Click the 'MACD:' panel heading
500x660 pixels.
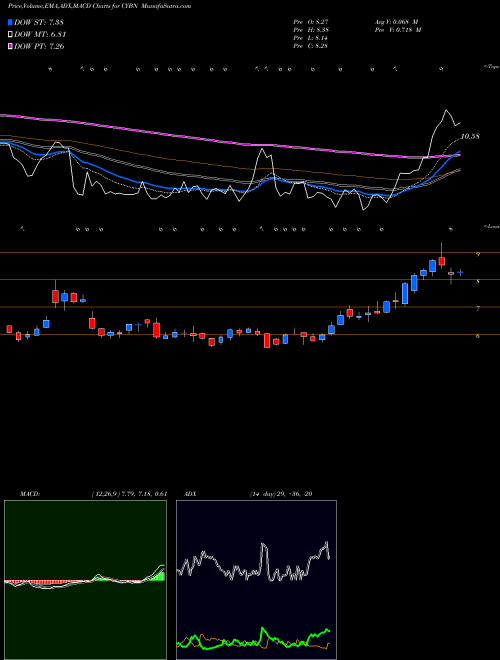point(29,494)
